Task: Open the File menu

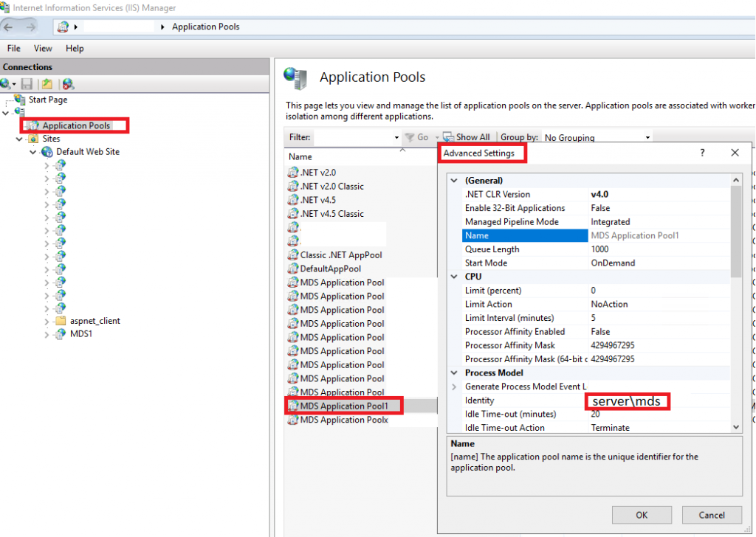Action: tap(13, 48)
